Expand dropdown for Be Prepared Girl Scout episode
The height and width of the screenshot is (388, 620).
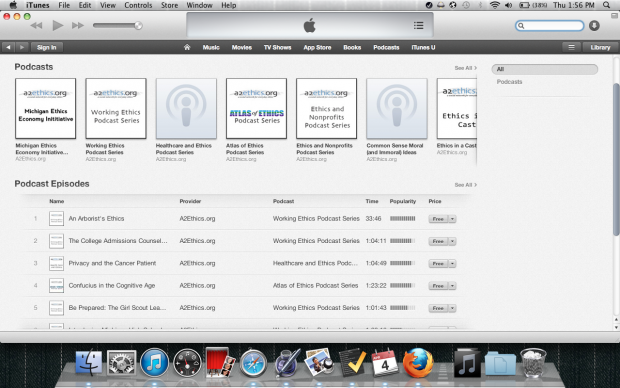452,308
